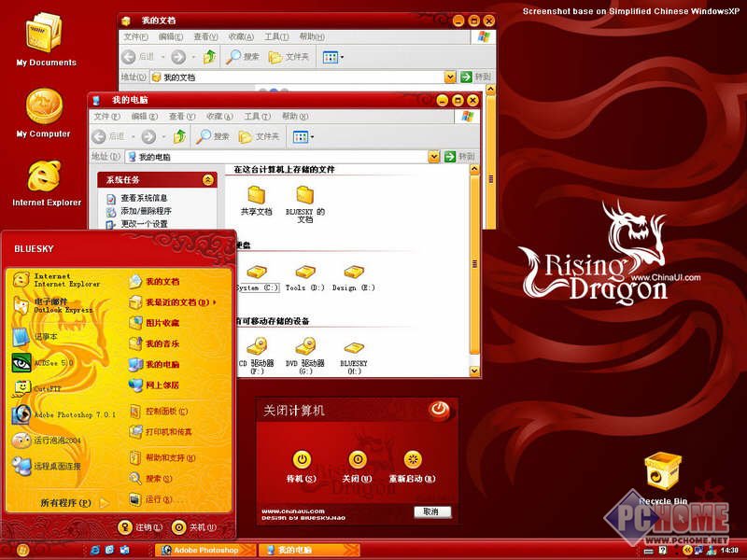Open 工具(T) menu in 我的电脑 window
This screenshot has width=747, height=560.
[258, 117]
